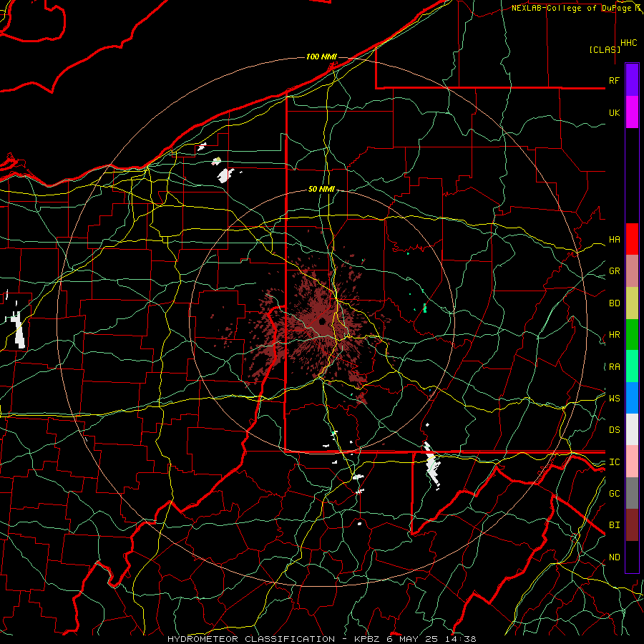Viewport: 644px width, 644px height.
Task: Click the radar site dot at echo center
Action: [322, 321]
